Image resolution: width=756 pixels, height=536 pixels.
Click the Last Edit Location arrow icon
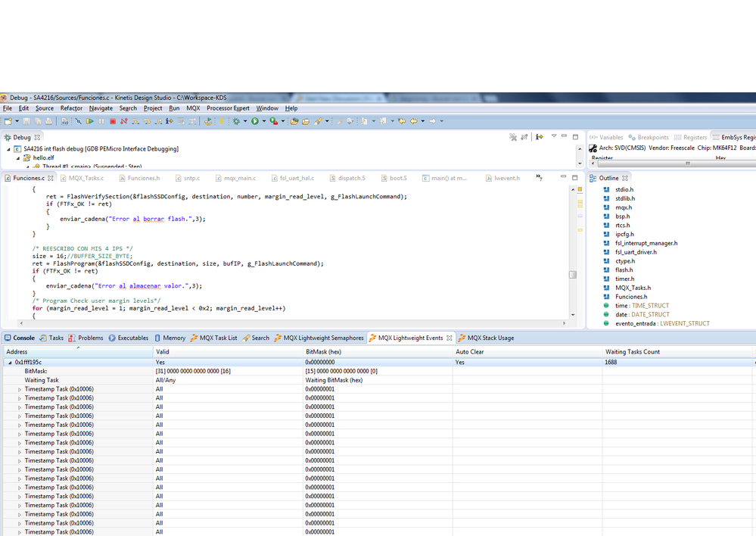[x=402, y=121]
